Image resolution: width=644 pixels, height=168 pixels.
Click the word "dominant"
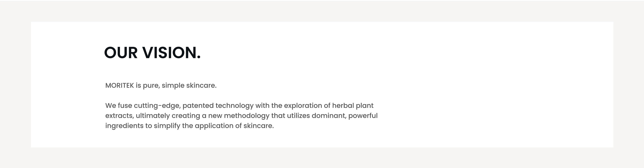[x=329, y=116]
